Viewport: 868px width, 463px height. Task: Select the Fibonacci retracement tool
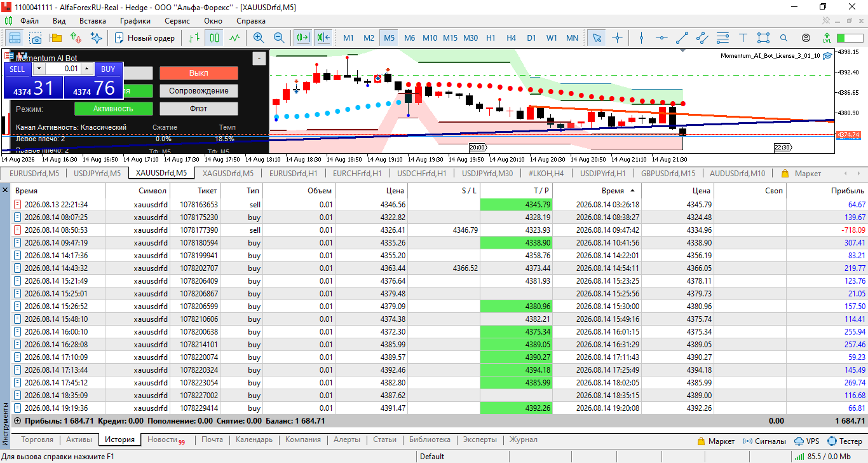pos(722,38)
